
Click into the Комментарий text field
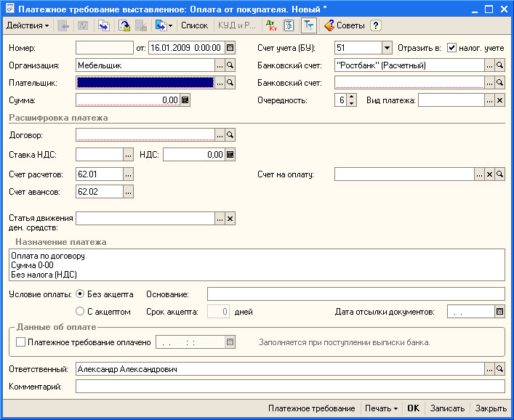point(289,387)
